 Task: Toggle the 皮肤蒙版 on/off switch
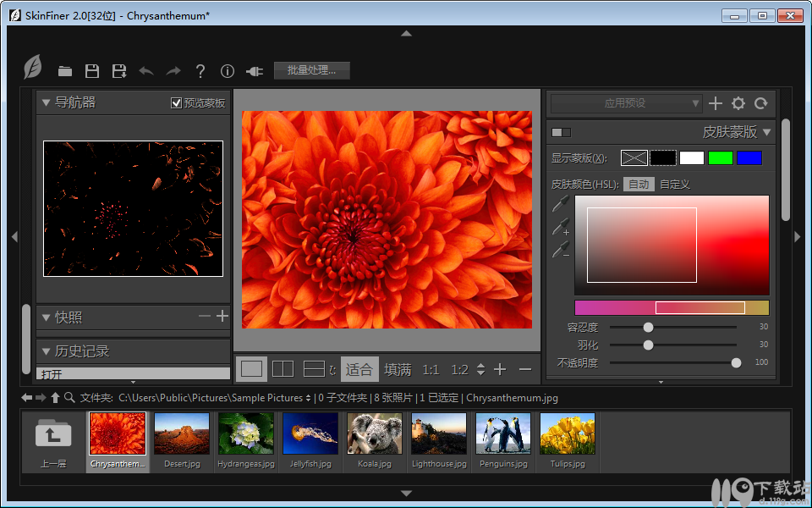pos(561,132)
